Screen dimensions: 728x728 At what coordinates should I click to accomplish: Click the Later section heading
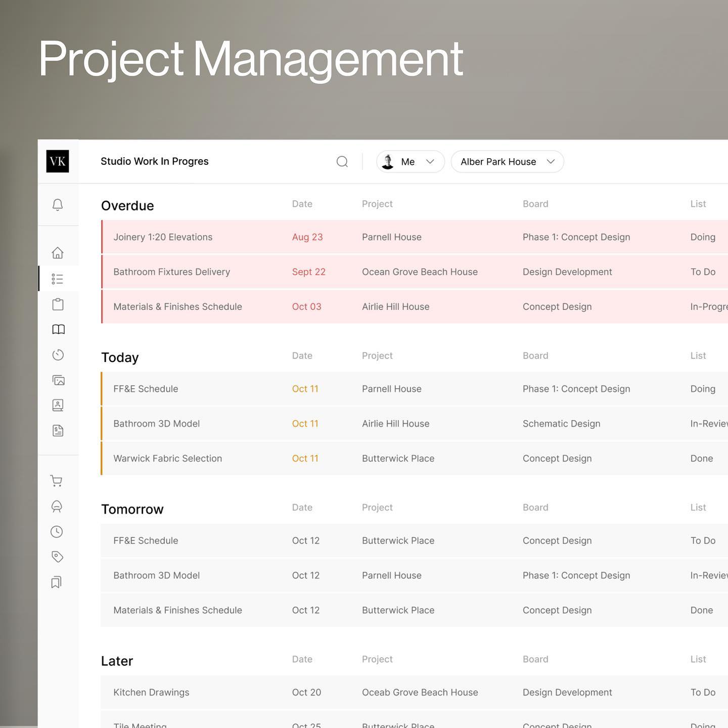point(117,661)
